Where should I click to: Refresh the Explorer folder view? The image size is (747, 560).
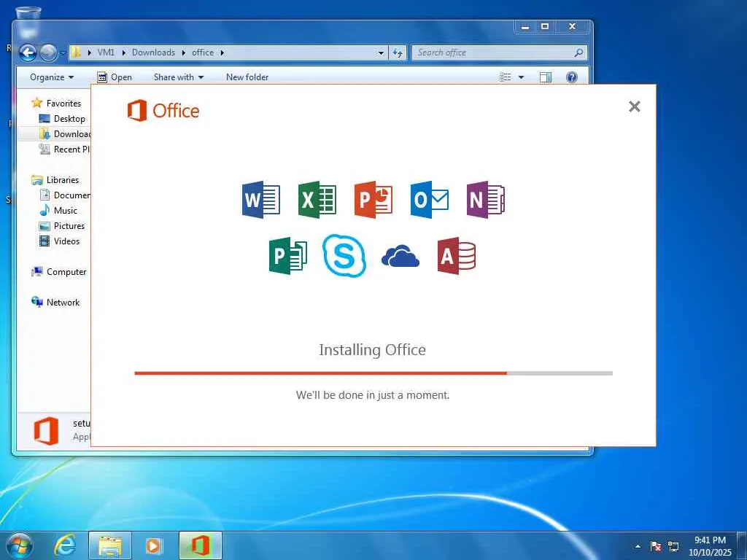coord(398,52)
